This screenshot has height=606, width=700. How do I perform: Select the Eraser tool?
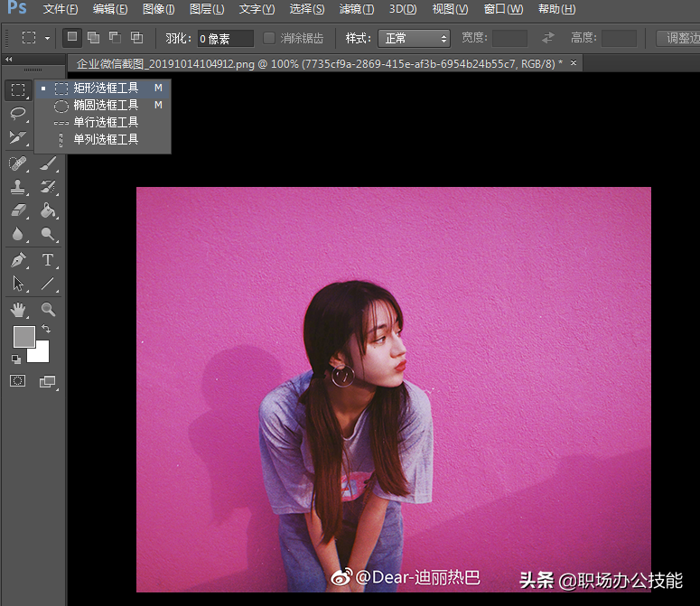18,210
